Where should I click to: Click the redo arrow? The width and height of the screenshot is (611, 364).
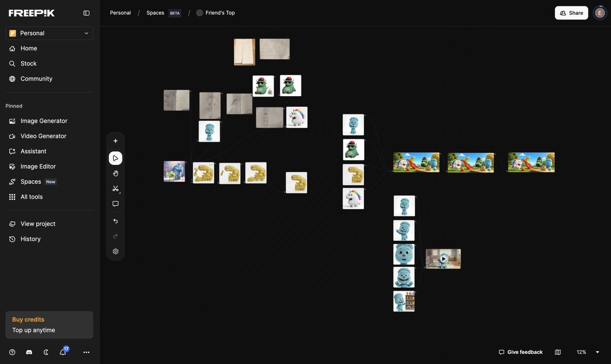[x=116, y=236]
